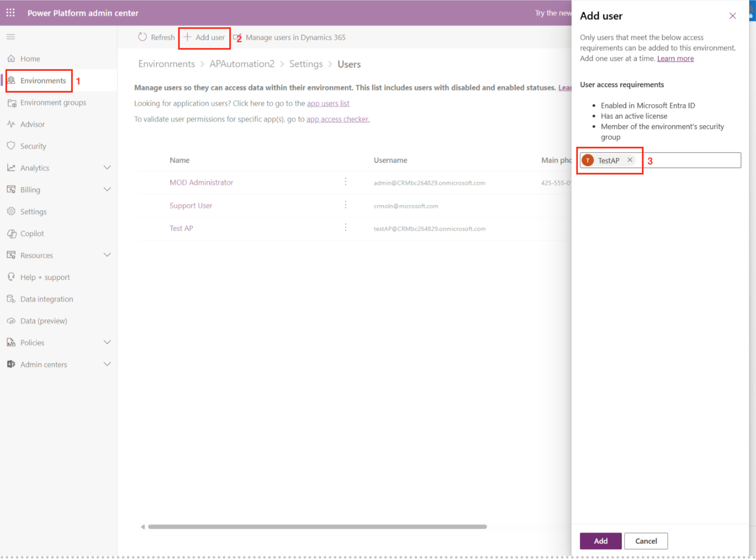Click the Add button in panel
Image resolution: width=756 pixels, height=560 pixels.
[x=601, y=541]
